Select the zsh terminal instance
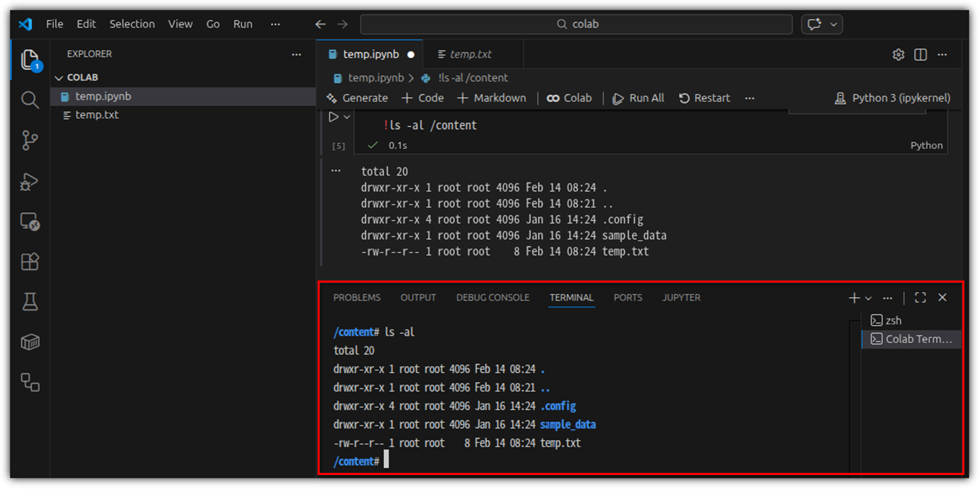 tap(911, 321)
